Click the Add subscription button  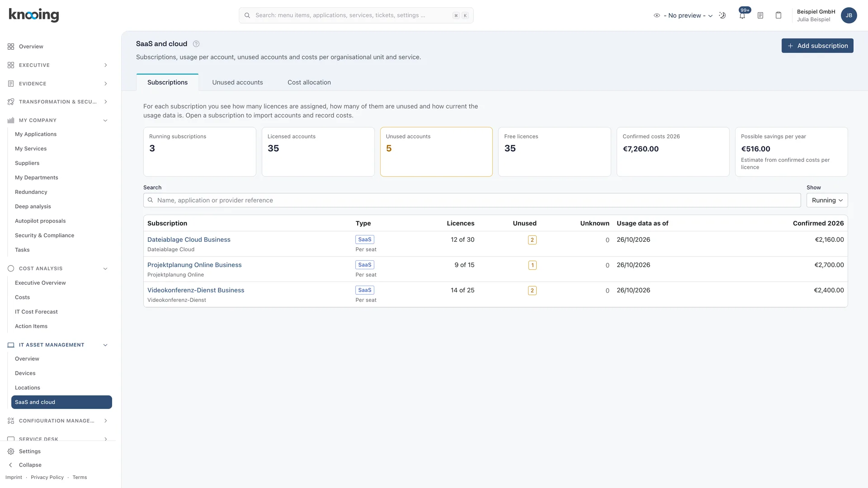pyautogui.click(x=817, y=46)
